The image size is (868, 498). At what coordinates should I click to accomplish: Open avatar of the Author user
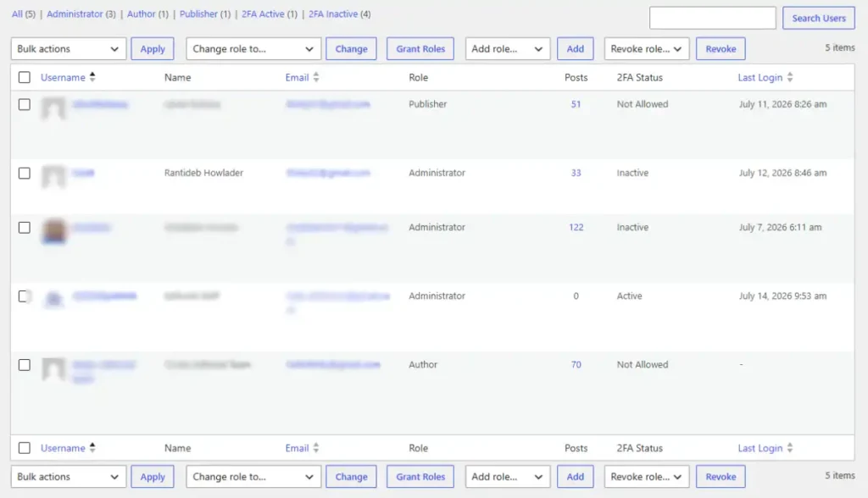tap(53, 368)
